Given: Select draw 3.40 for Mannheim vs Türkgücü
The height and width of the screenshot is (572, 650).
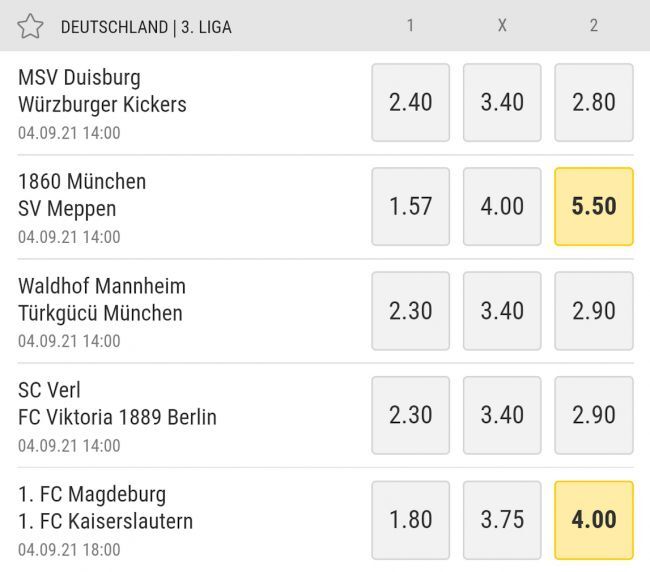Looking at the screenshot, I should coord(502,310).
